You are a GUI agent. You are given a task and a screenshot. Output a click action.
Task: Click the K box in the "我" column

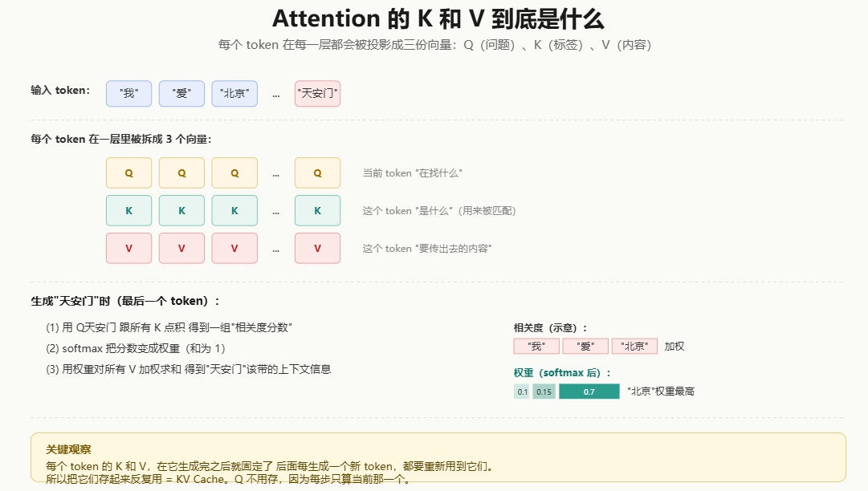click(x=129, y=211)
